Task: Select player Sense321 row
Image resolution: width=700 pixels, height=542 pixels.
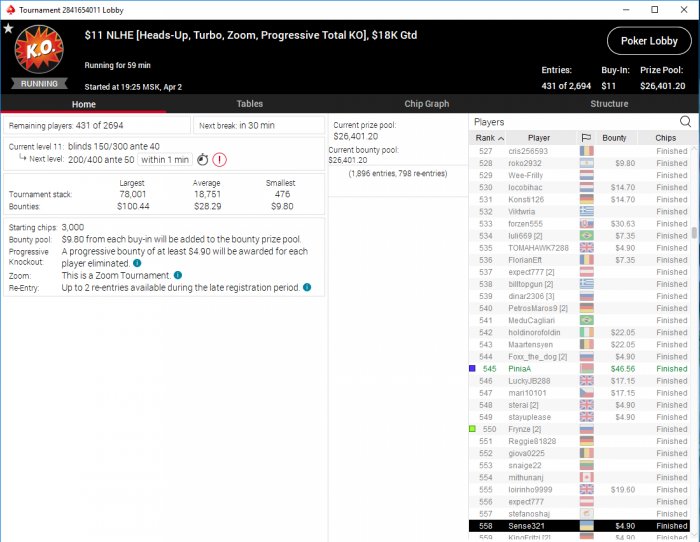Action: (579, 526)
